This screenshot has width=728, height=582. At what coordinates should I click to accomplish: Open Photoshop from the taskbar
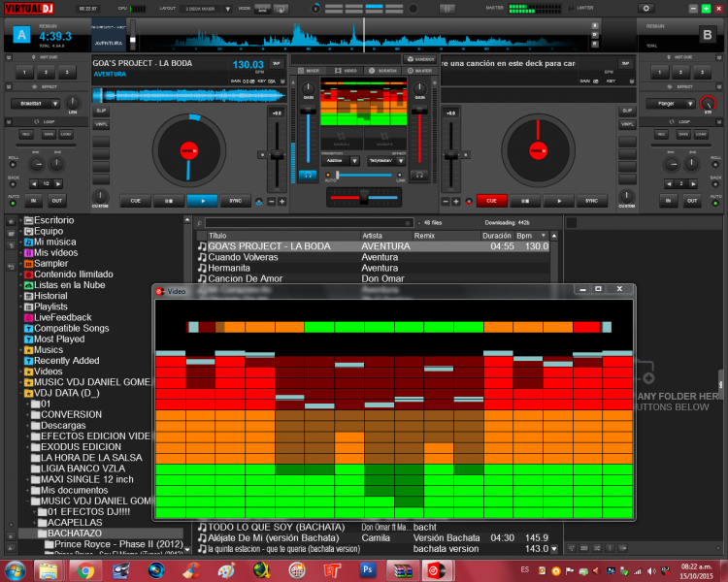(369, 569)
